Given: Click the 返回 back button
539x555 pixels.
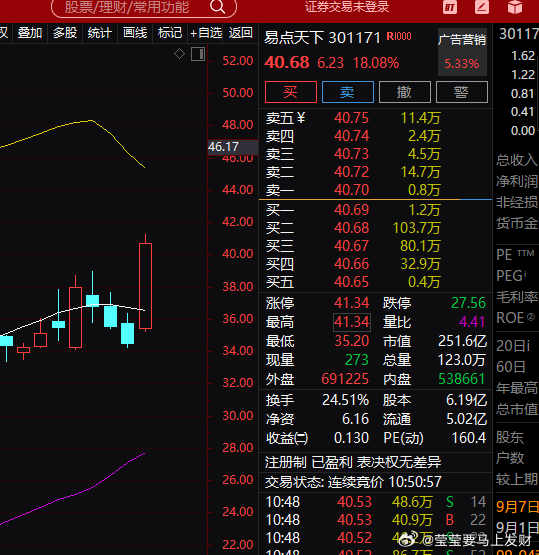Looking at the screenshot, I should click(x=240, y=33).
